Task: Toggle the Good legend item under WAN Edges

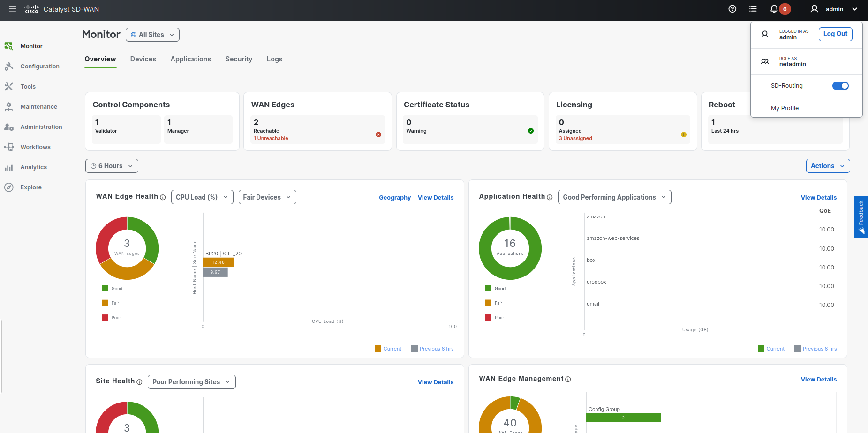Action: click(112, 289)
